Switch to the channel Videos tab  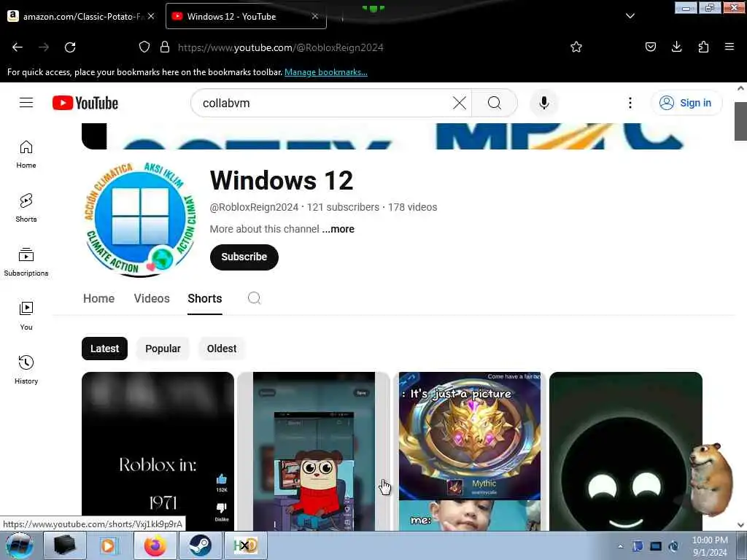[x=152, y=298]
